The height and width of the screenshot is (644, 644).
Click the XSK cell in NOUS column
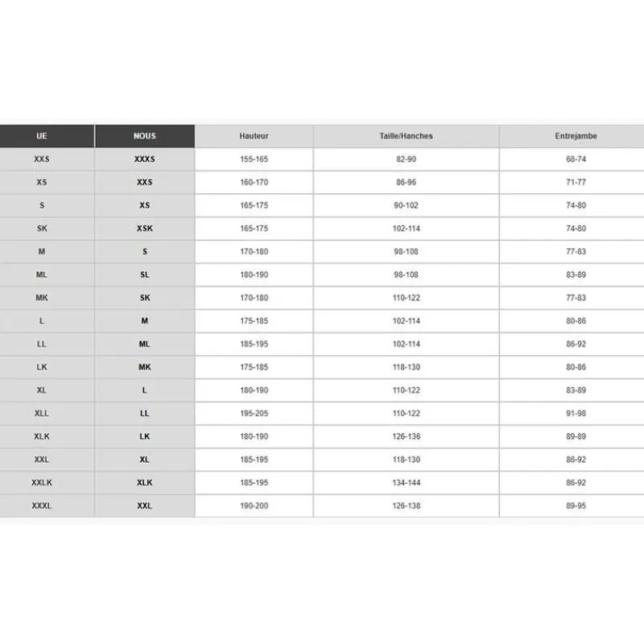[x=145, y=229]
